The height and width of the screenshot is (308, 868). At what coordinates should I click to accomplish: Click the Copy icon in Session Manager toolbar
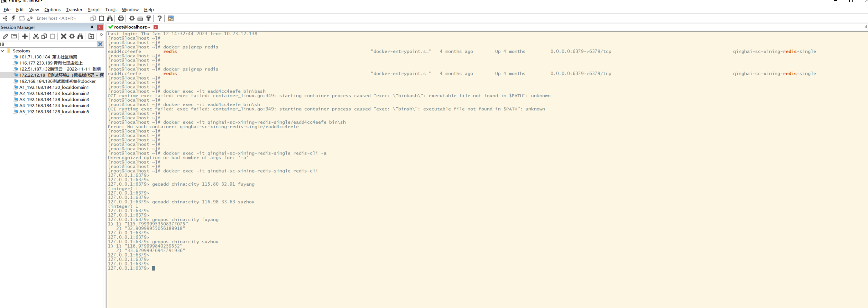[x=44, y=36]
